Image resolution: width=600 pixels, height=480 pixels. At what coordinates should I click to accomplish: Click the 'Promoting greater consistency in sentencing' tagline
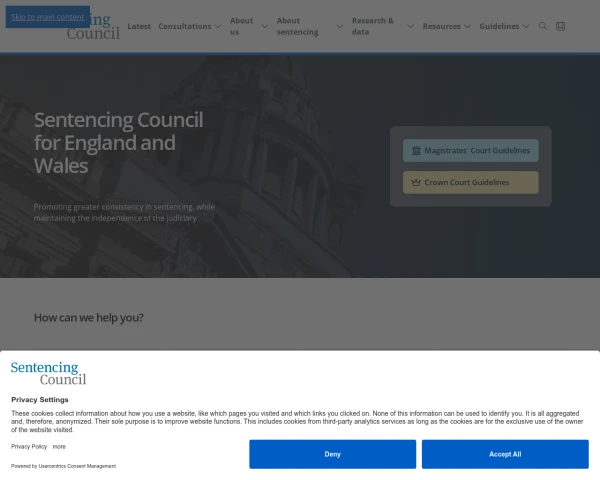tap(124, 212)
